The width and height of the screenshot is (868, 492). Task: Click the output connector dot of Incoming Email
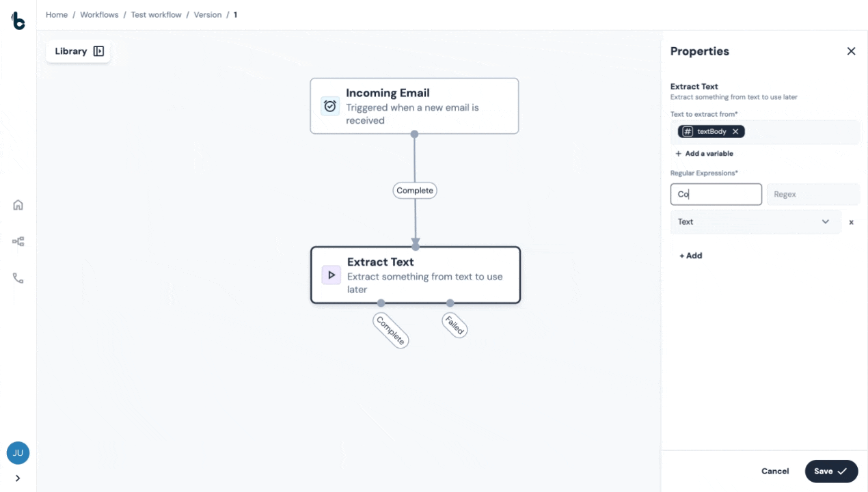coord(414,134)
